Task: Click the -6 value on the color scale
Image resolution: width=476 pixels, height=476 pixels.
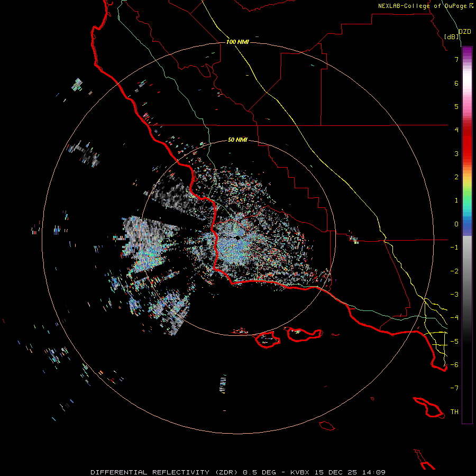Action: (454, 365)
